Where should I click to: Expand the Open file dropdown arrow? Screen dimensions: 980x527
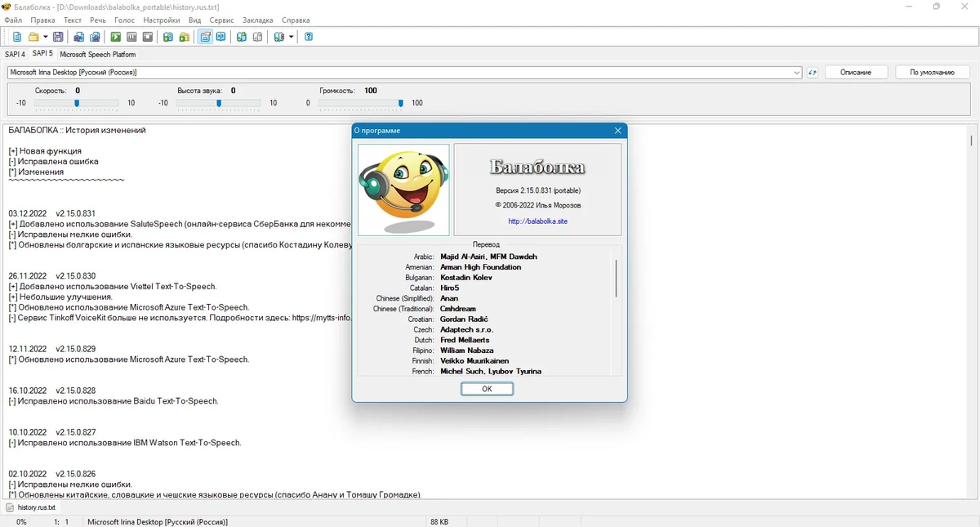pyautogui.click(x=46, y=37)
